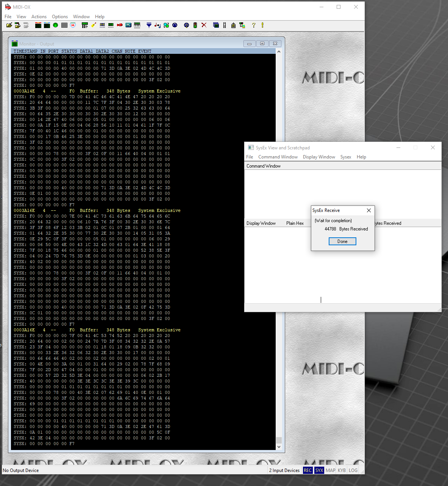Image resolution: width=448 pixels, height=486 pixels.
Task: Open the MIDI-OX View menu
Action: pos(22,17)
